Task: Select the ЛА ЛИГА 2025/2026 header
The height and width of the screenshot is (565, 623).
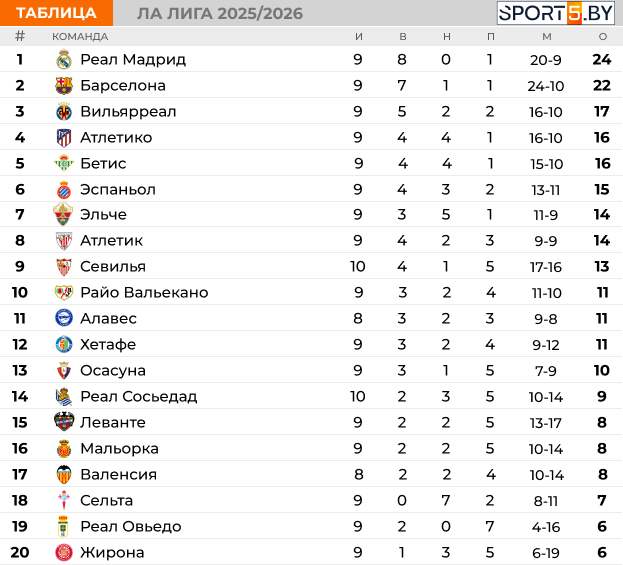Action: (219, 13)
